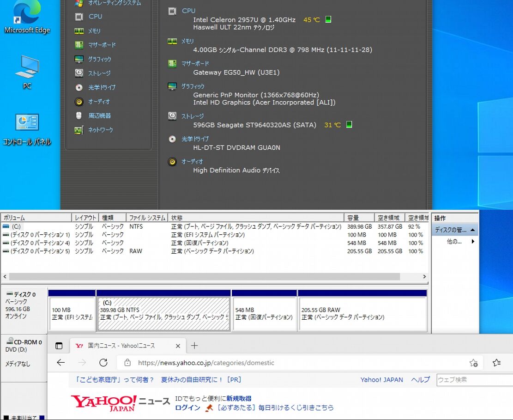This screenshot has height=420, width=513.
Task: Go back in Edge browser
Action: [x=61, y=363]
